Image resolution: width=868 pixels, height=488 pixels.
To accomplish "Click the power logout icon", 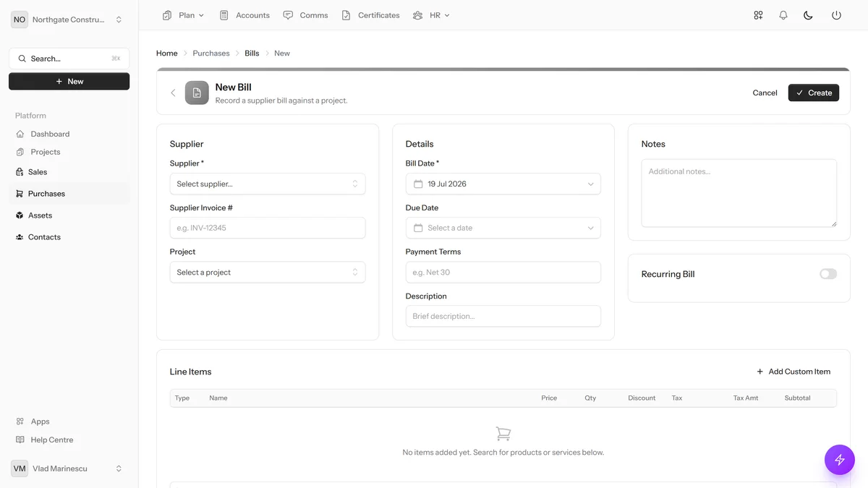I will coord(836,15).
